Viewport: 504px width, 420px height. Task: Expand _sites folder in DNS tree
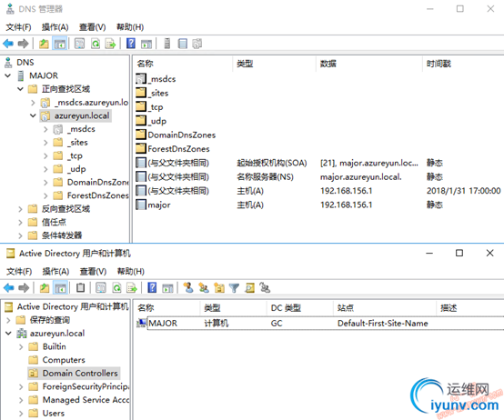pos(45,143)
